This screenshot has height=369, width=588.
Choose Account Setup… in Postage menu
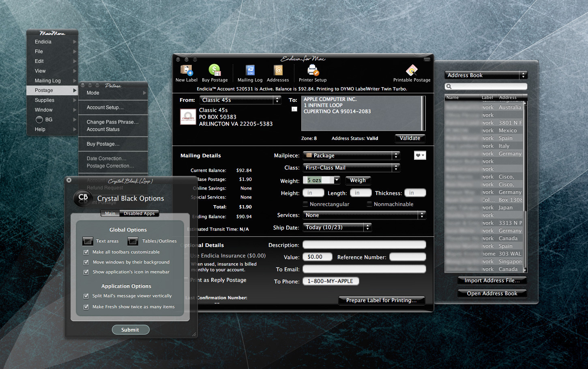113,107
